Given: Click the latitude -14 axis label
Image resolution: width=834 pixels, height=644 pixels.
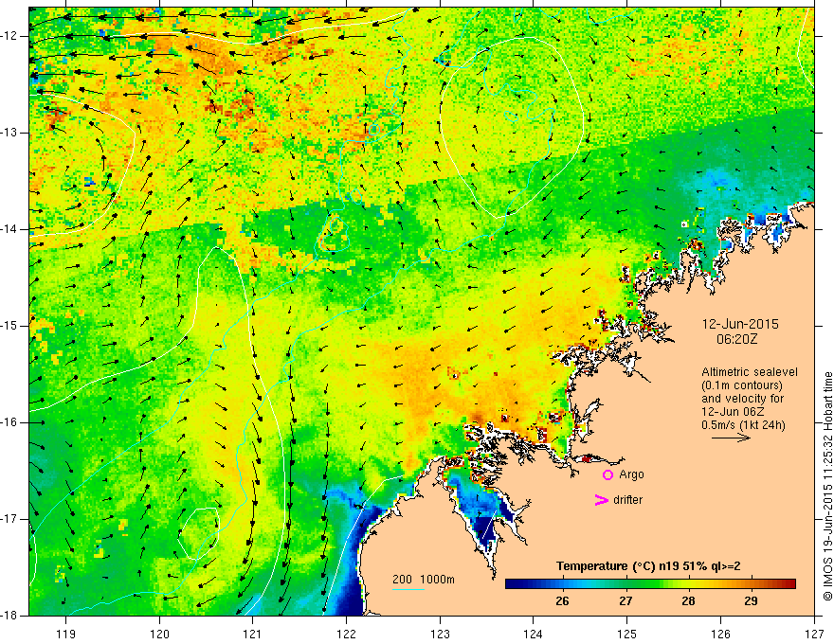Looking at the screenshot, I should [10, 229].
